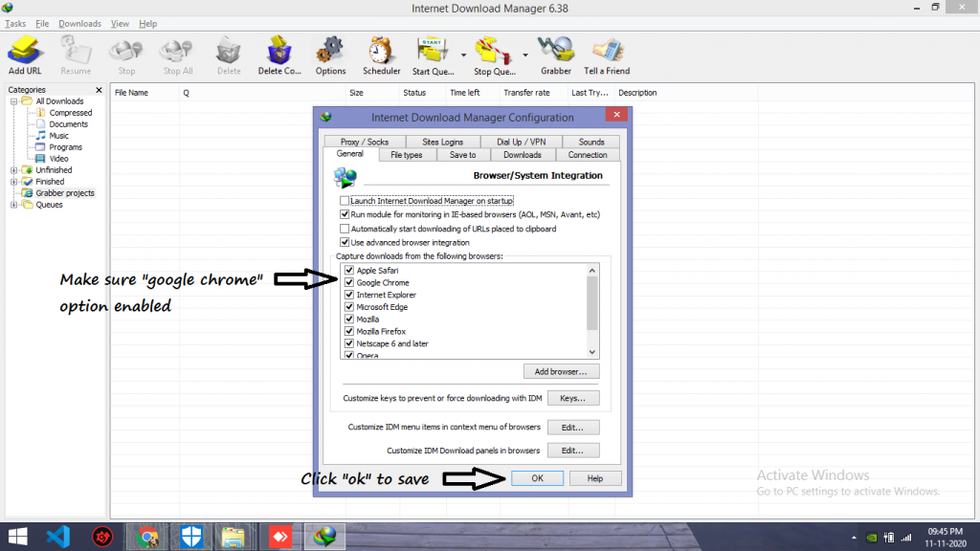Expand the Unfinished tree node
980x551 pixels.
[x=13, y=170]
